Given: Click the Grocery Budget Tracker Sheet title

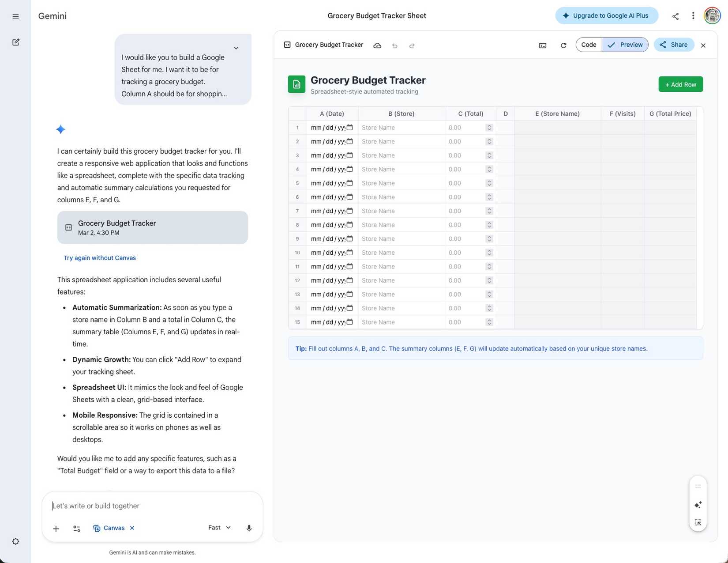Looking at the screenshot, I should (x=377, y=16).
